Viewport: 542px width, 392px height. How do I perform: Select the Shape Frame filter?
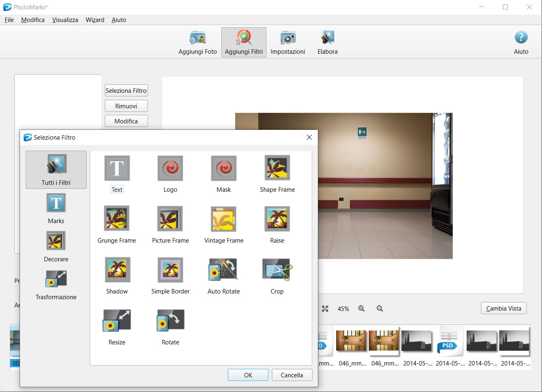[277, 169]
